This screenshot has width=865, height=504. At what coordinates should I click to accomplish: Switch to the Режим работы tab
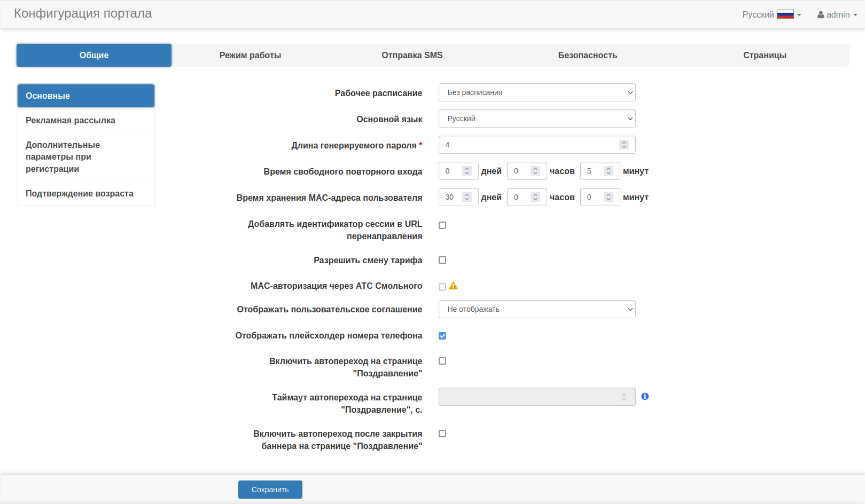coord(250,55)
